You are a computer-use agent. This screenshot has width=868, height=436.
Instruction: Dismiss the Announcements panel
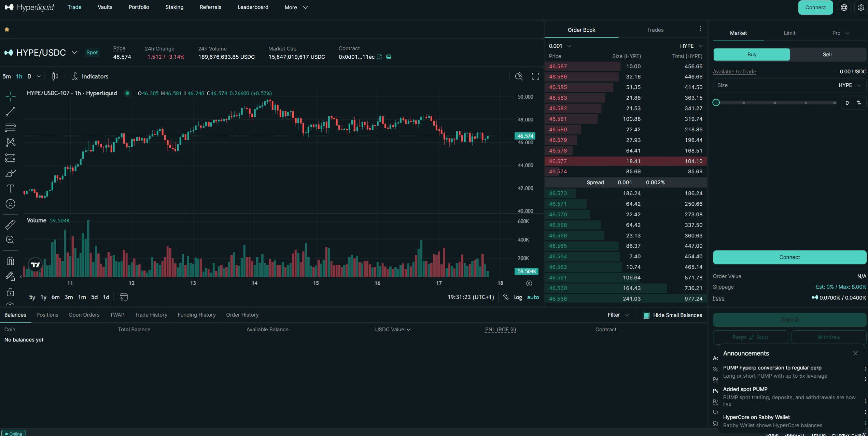(x=855, y=353)
